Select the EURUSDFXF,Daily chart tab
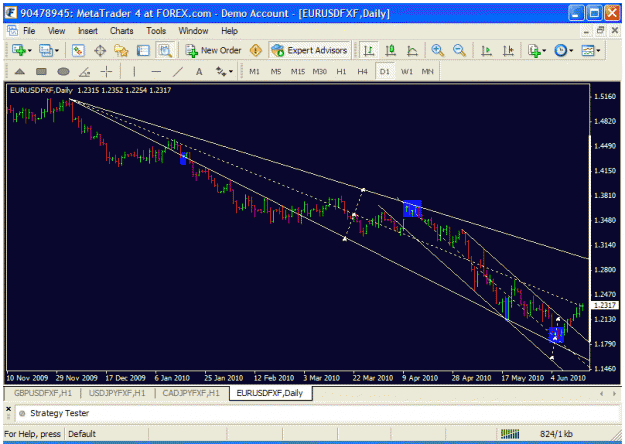The width and height of the screenshot is (625, 444). [x=270, y=393]
